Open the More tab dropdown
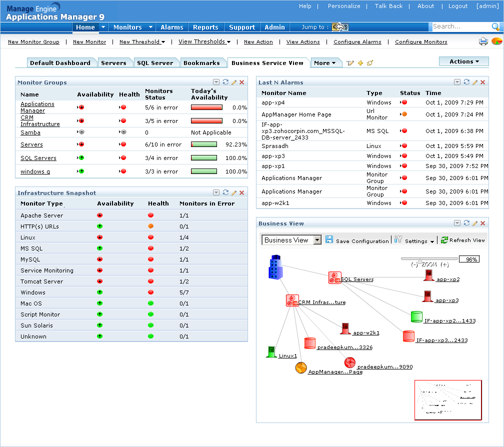This screenshot has width=504, height=447. [326, 63]
